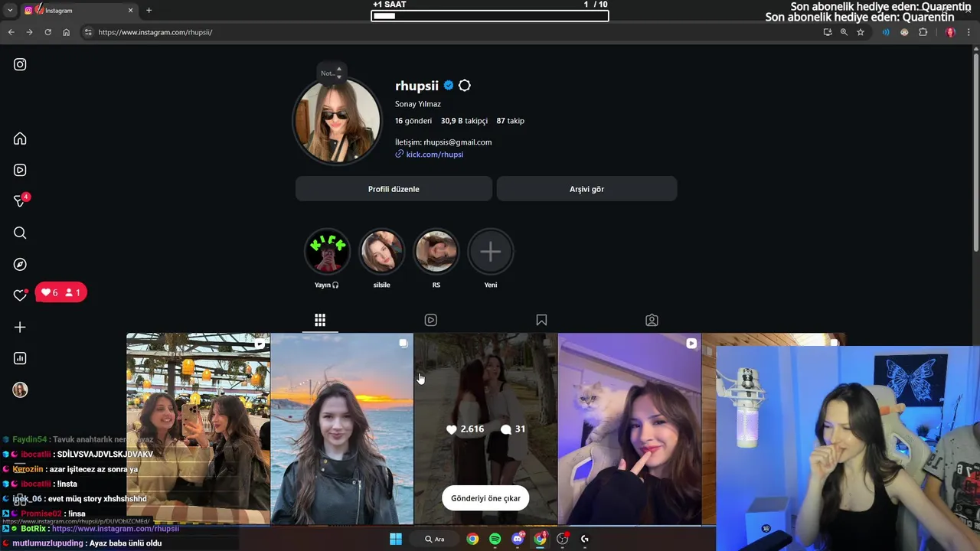This screenshot has width=980, height=551.
Task: Switch to the Reels profile tab
Action: click(430, 320)
